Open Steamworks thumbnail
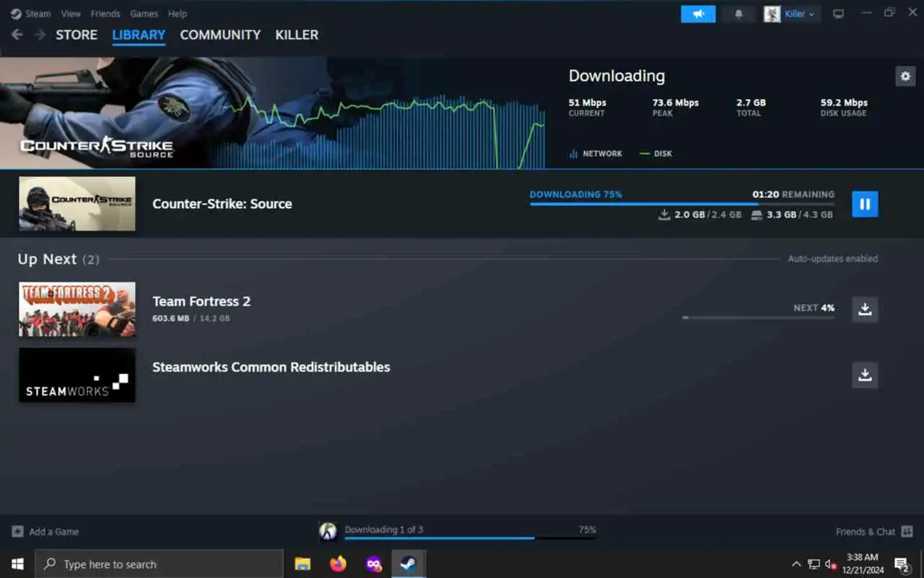 pos(77,375)
